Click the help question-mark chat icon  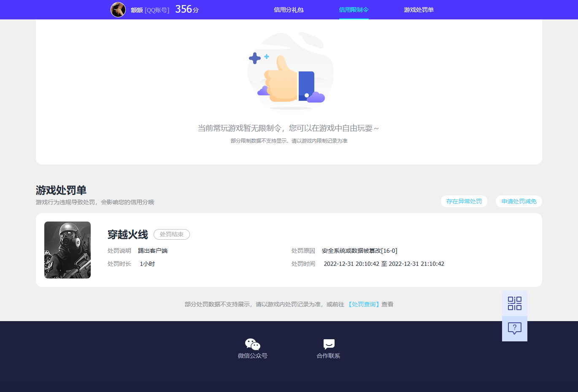[514, 328]
